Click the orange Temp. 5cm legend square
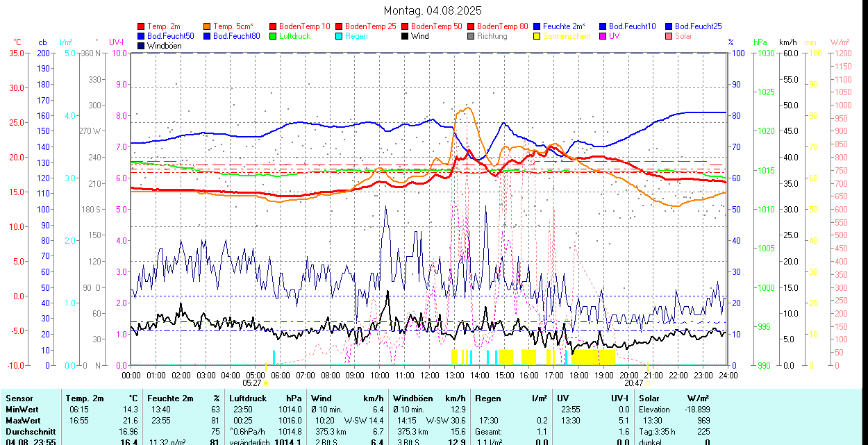Viewport: 868px width, 445px height. tap(208, 26)
